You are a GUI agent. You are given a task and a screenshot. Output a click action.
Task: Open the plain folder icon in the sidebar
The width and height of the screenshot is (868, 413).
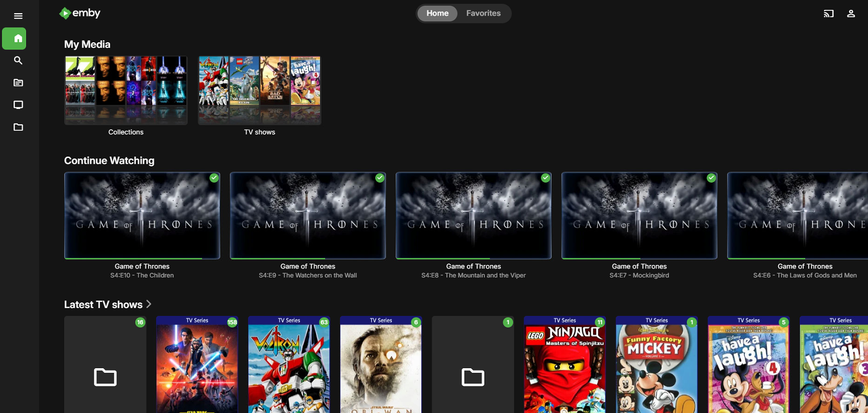[x=18, y=127]
